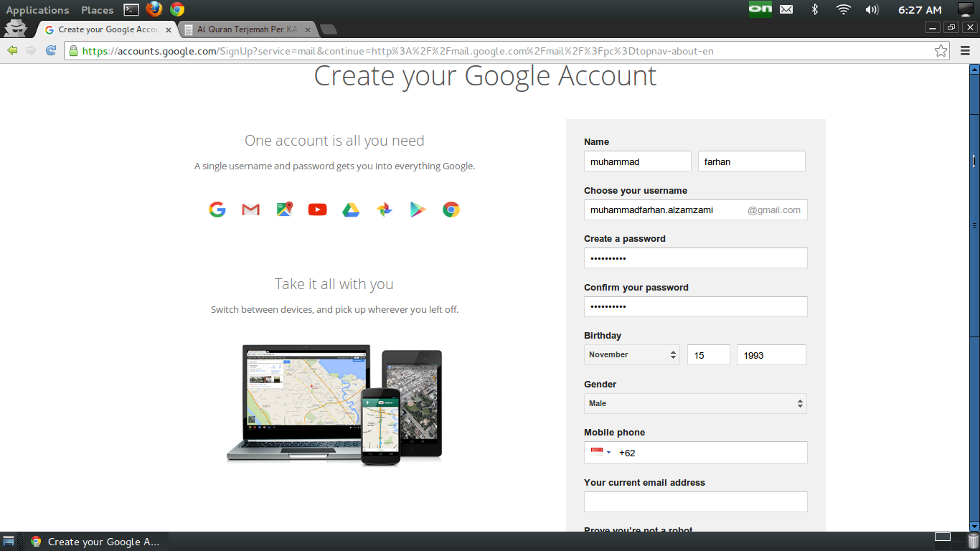The image size is (980, 551).
Task: Click the current email address field
Action: 696,501
